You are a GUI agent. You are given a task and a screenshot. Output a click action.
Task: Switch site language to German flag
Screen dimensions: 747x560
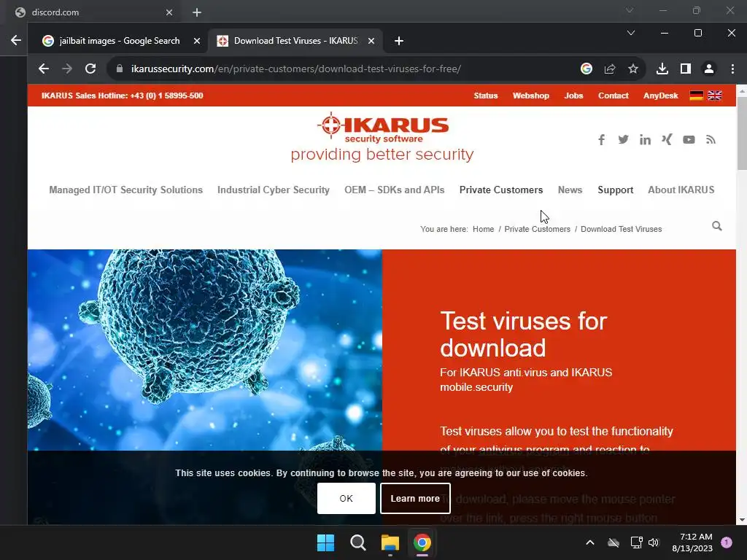tap(696, 96)
